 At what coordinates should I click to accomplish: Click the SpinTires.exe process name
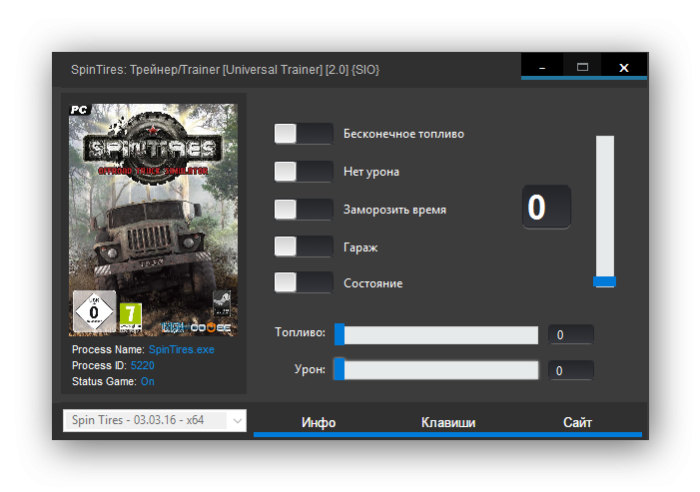point(181,349)
